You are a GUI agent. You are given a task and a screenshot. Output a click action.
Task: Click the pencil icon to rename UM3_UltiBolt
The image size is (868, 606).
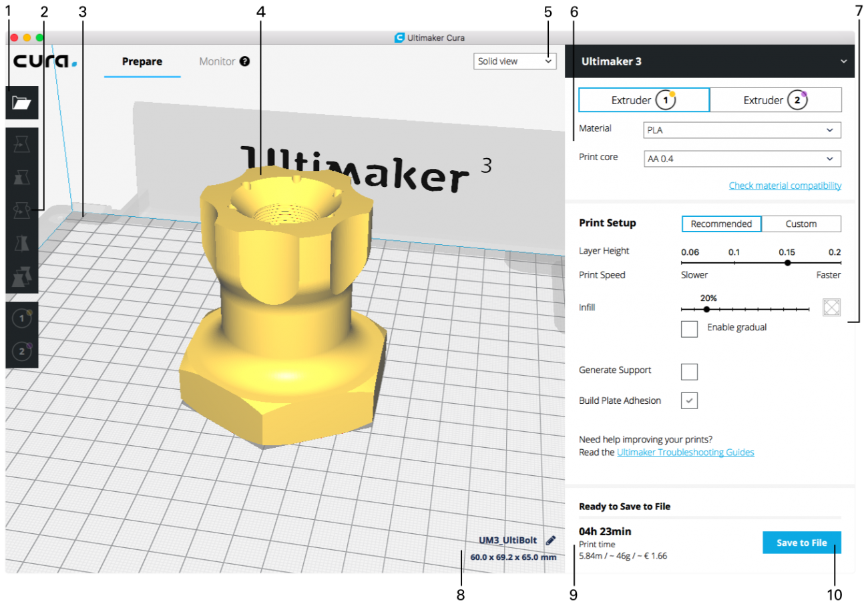pyautogui.click(x=550, y=541)
